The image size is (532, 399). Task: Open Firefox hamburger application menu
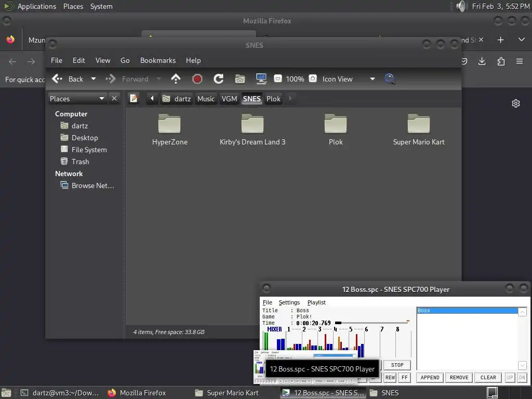coord(520,61)
